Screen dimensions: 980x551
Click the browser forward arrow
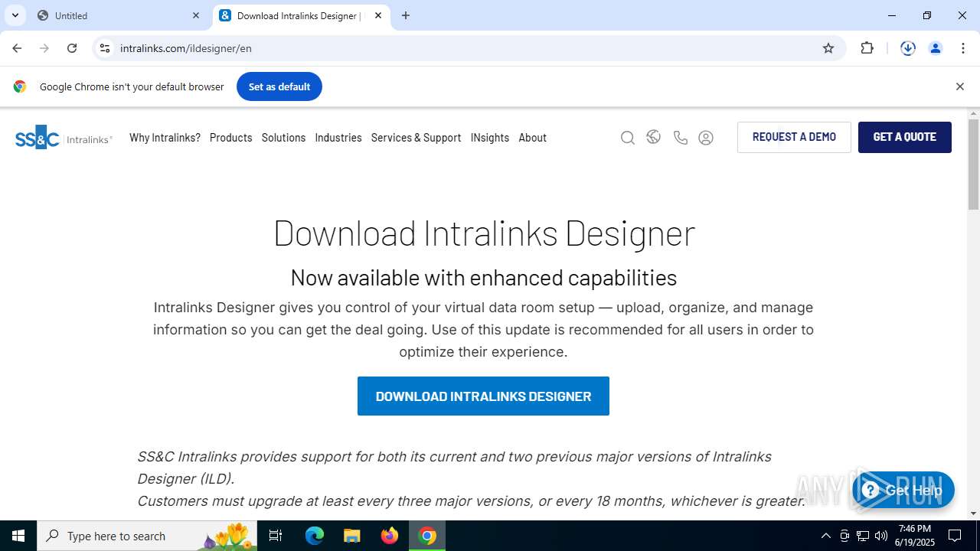(x=44, y=48)
